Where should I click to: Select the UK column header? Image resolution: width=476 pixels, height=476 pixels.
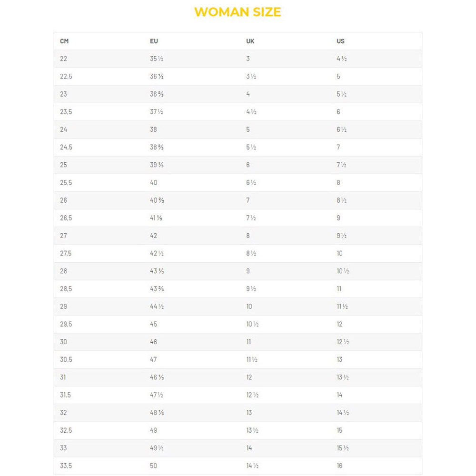(x=250, y=41)
